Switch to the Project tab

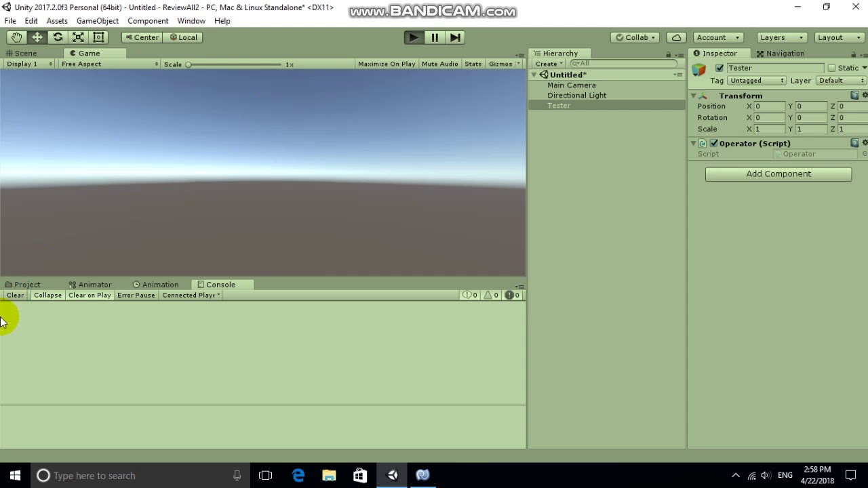(x=23, y=285)
